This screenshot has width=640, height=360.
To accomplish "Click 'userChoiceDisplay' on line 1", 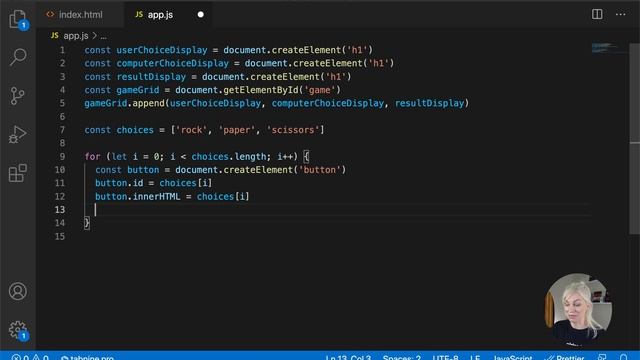I will (x=162, y=50).
